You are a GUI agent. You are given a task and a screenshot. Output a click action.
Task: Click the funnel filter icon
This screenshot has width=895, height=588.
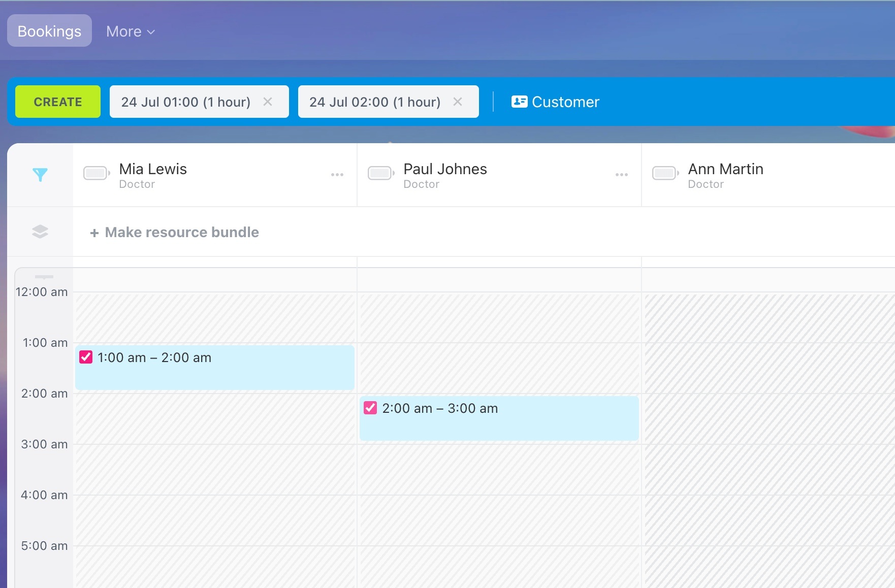point(40,175)
